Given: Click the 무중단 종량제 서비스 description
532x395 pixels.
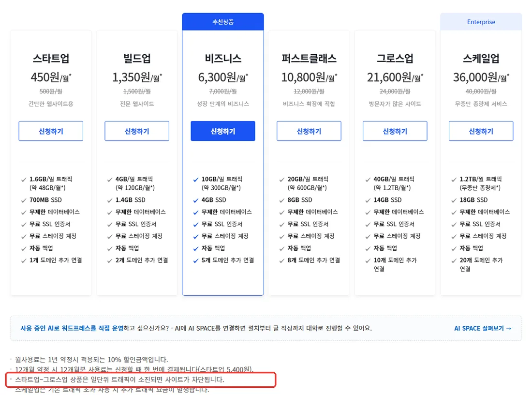Looking at the screenshot, I should pyautogui.click(x=481, y=104).
